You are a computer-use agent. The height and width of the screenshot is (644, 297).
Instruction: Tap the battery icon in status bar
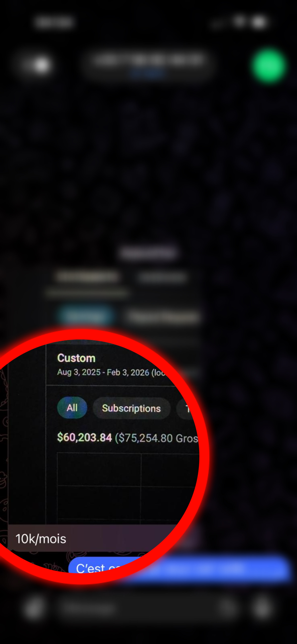(258, 22)
